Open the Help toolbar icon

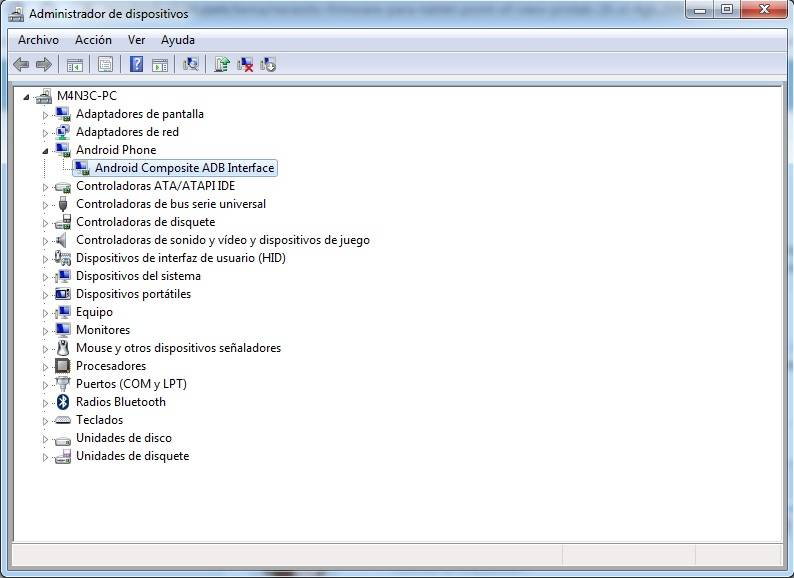[x=136, y=64]
